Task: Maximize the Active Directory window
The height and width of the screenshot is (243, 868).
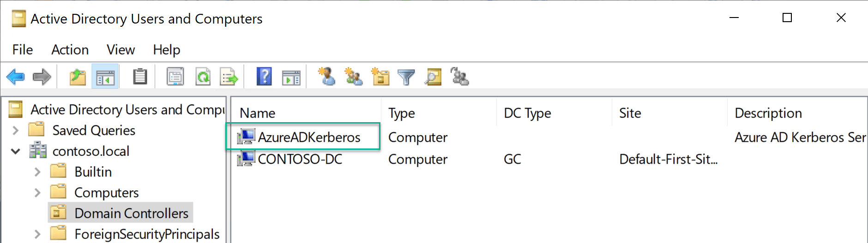Action: click(x=787, y=18)
